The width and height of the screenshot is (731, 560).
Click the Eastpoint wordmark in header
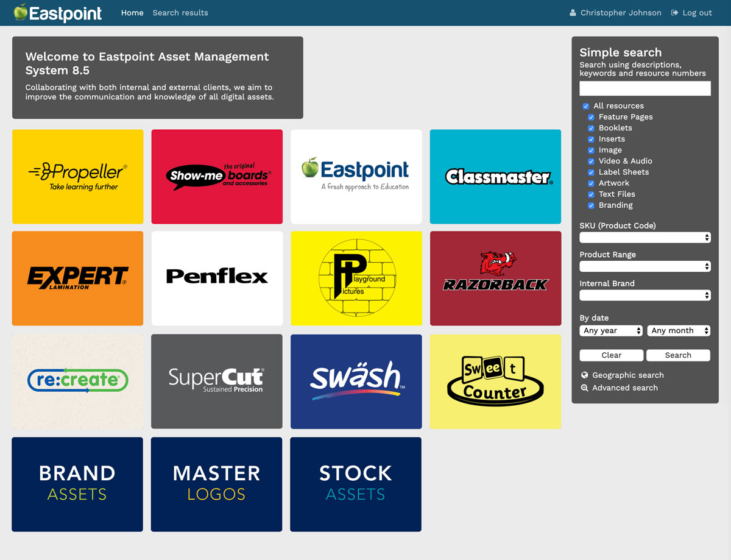coord(66,13)
